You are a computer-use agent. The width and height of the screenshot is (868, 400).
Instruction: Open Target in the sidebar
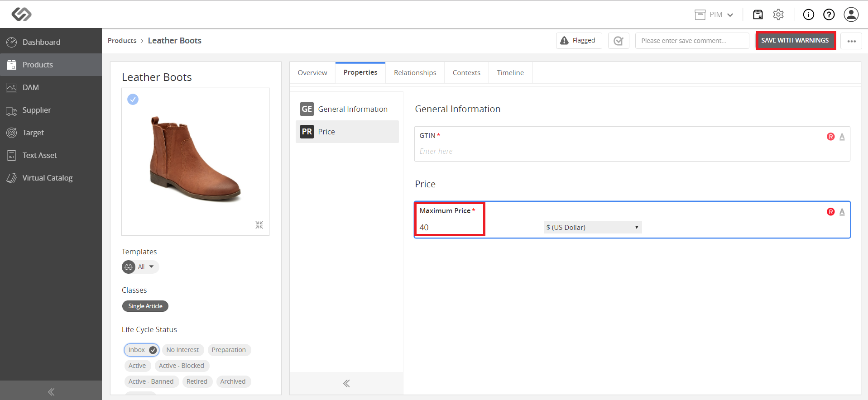tap(51, 133)
